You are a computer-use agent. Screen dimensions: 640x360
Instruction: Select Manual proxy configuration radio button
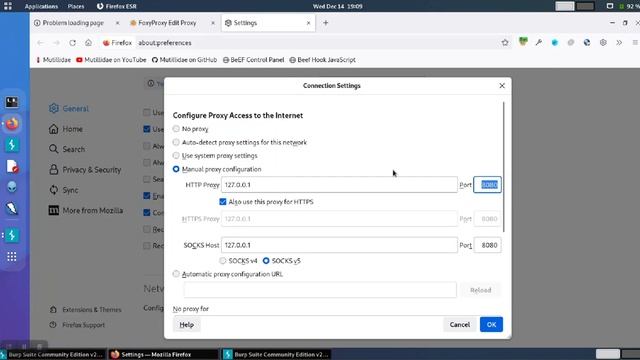[176, 169]
